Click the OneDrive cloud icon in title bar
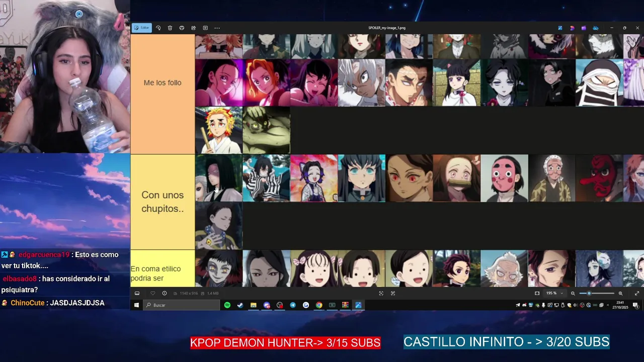This screenshot has height=362, width=644. pyautogui.click(x=596, y=28)
